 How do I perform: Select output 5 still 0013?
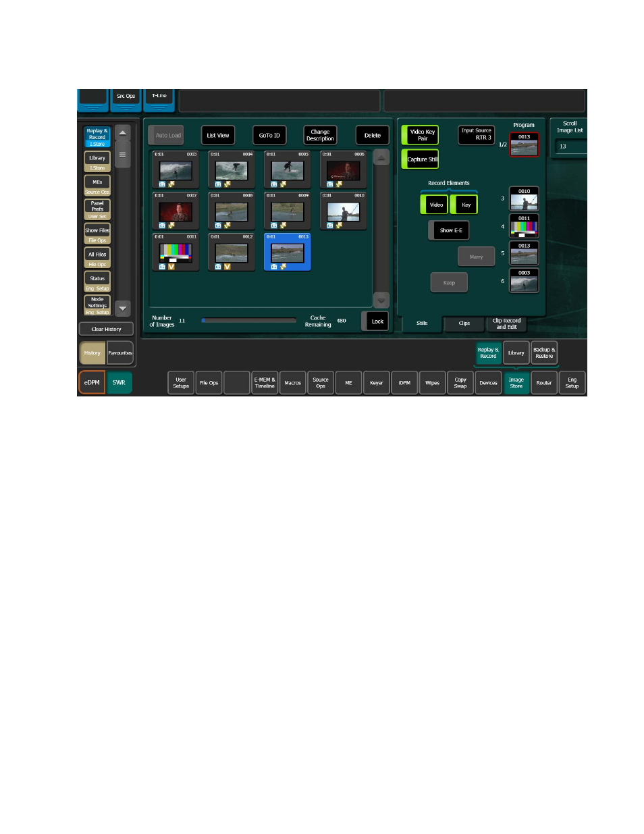[x=524, y=253]
